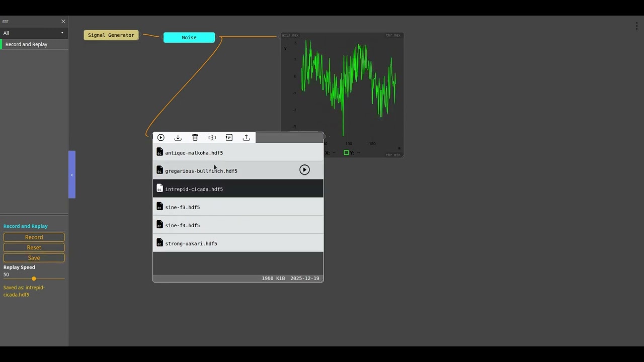This screenshot has width=644, height=362.
Task: Click the 1960 KiB size in status bar
Action: 273,278
